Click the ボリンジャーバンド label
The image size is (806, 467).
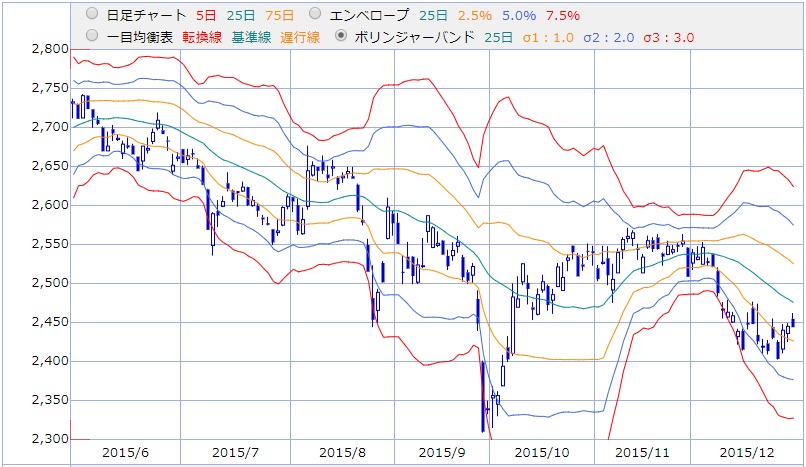click(414, 38)
